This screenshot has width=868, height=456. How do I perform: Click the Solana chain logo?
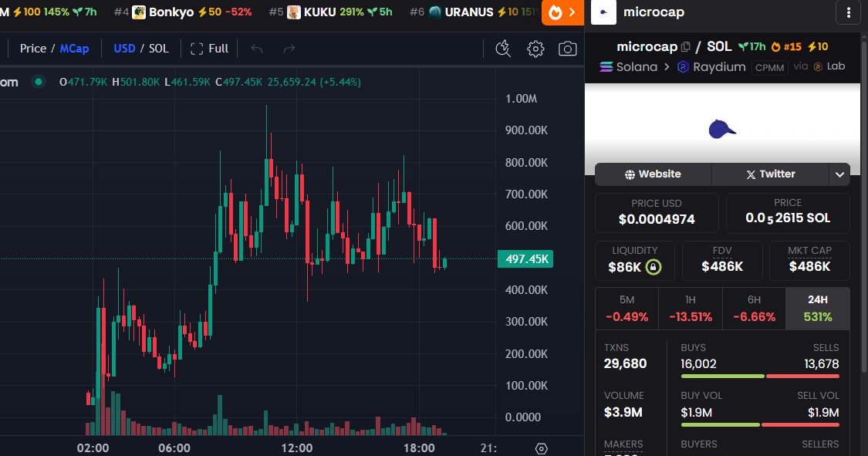coord(606,67)
